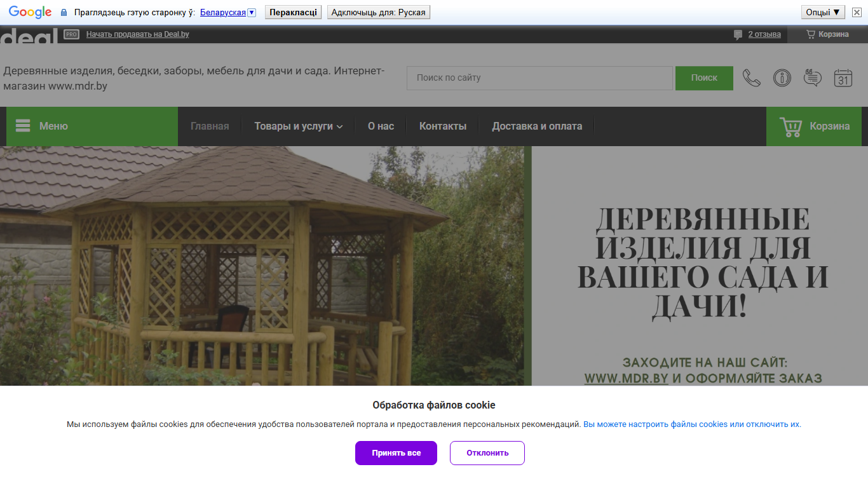Click the green Поиск button
The height and width of the screenshot is (488, 868).
(704, 78)
